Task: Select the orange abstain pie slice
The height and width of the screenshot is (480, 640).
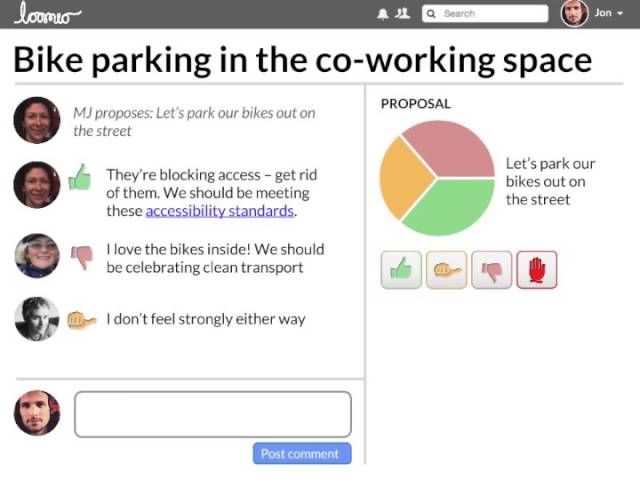Action: 402,178
